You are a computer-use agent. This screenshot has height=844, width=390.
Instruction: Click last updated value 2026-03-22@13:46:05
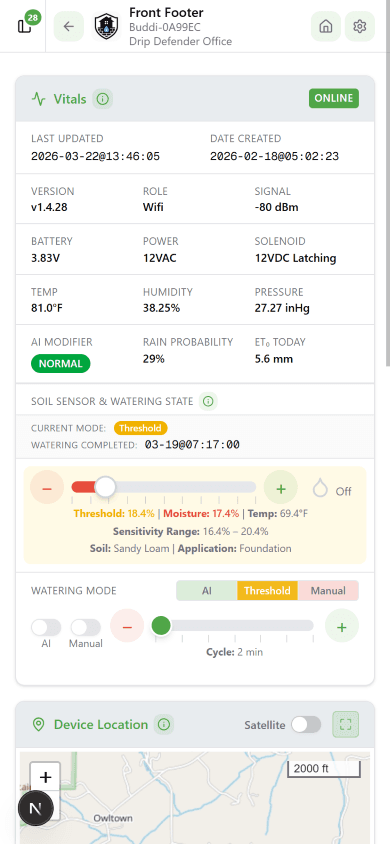click(x=95, y=157)
